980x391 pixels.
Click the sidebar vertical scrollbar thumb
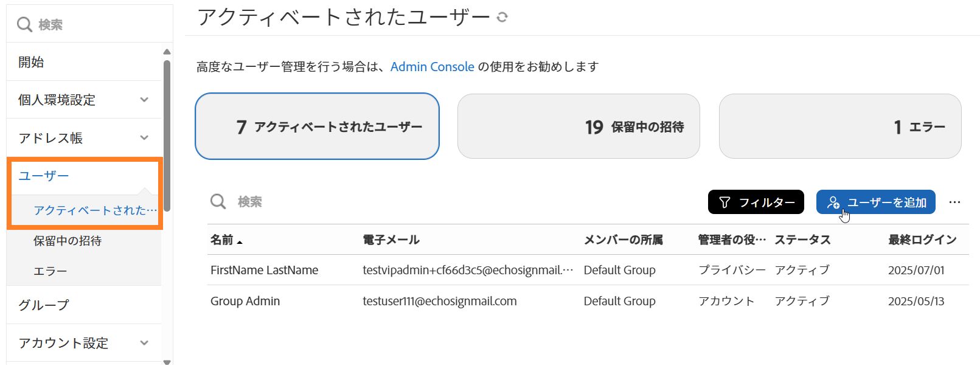[x=167, y=135]
